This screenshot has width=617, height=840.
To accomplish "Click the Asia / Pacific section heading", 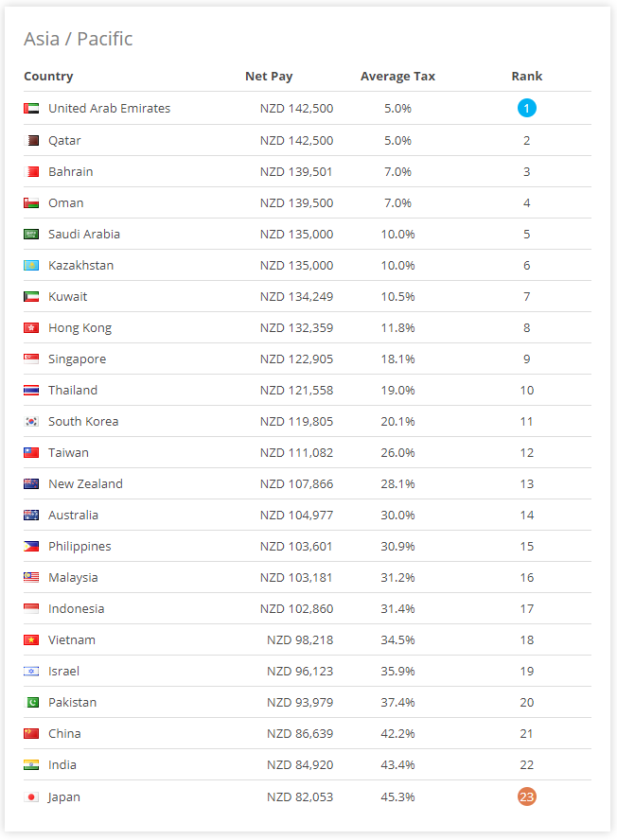I will coord(79,39).
